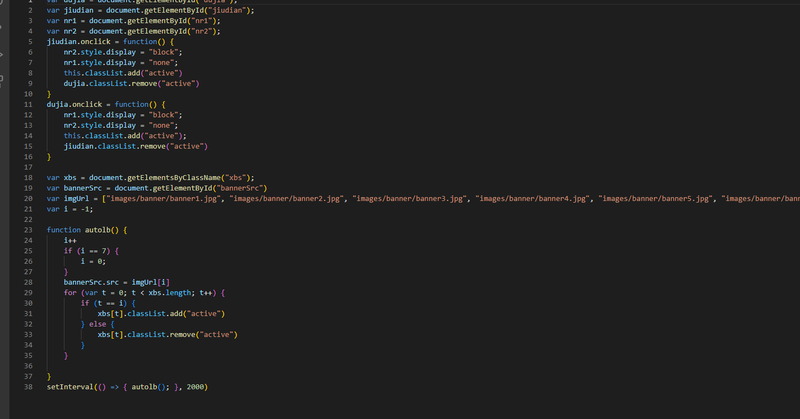
Task: Click the 2000 interval value on line 38
Action: click(195, 387)
